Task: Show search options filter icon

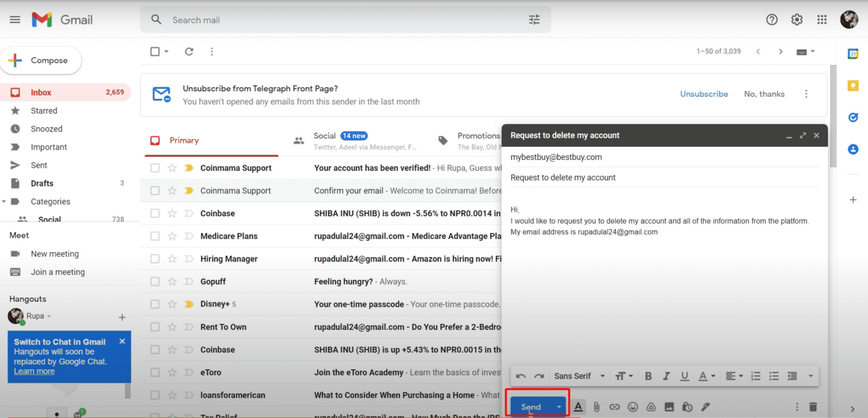Action: (x=534, y=20)
